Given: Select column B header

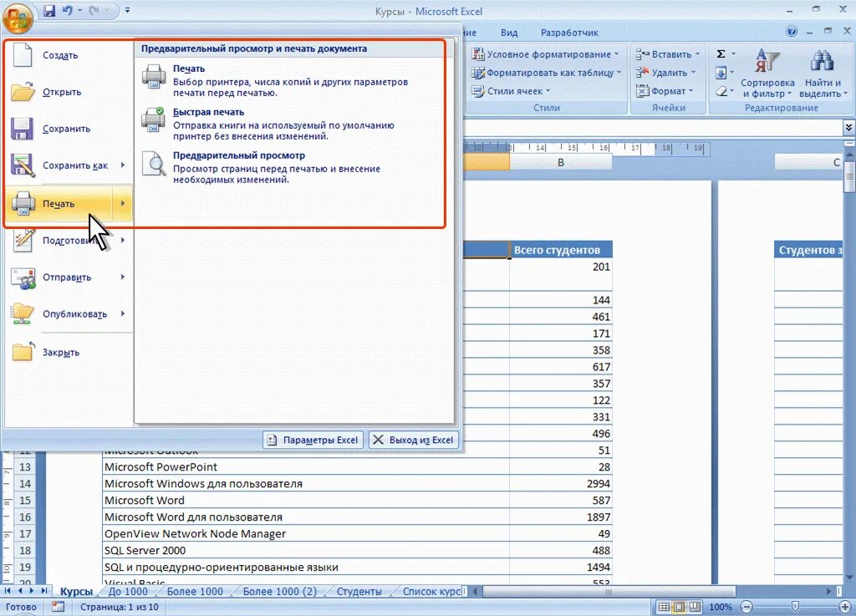Looking at the screenshot, I should (x=561, y=162).
